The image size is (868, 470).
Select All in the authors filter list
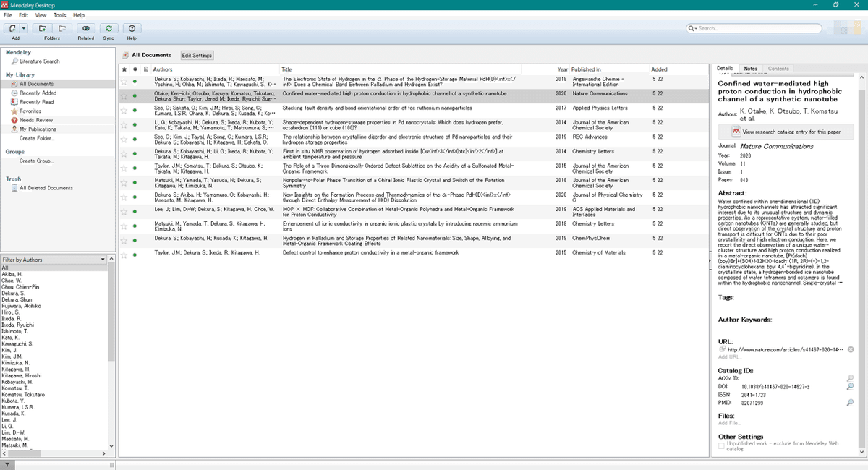pos(54,268)
